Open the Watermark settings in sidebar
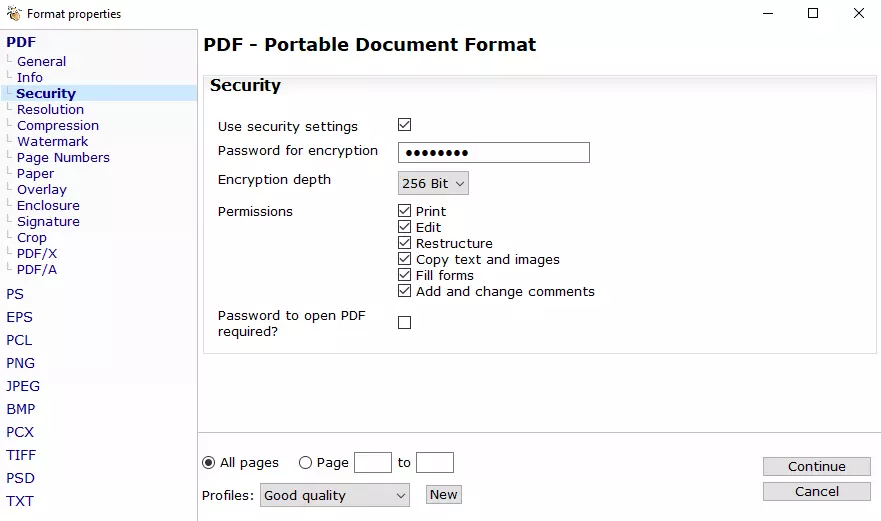Image resolution: width=881 pixels, height=521 pixels. [52, 141]
